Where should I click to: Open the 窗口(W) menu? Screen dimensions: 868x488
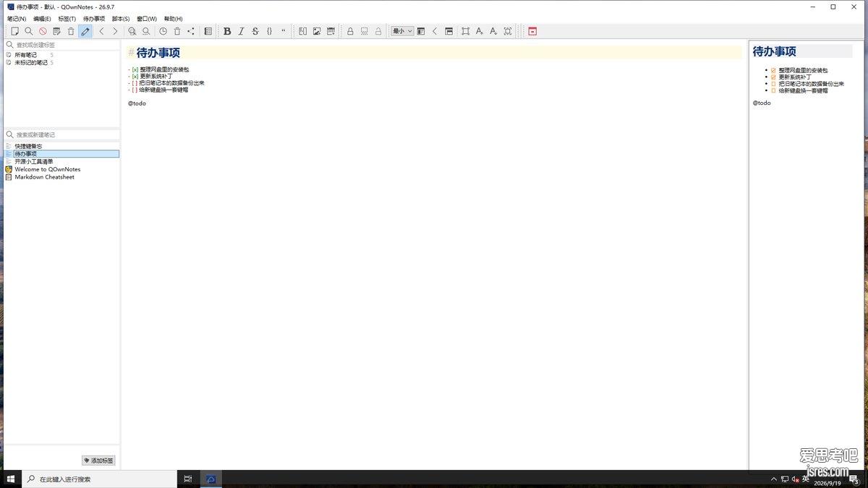click(x=147, y=19)
